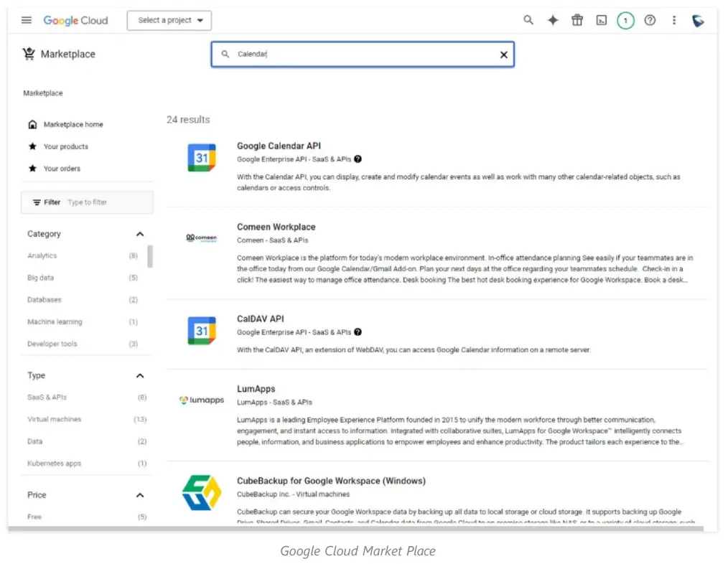The width and height of the screenshot is (728, 564).
Task: Click the Marketplace cart icon
Action: coord(29,54)
